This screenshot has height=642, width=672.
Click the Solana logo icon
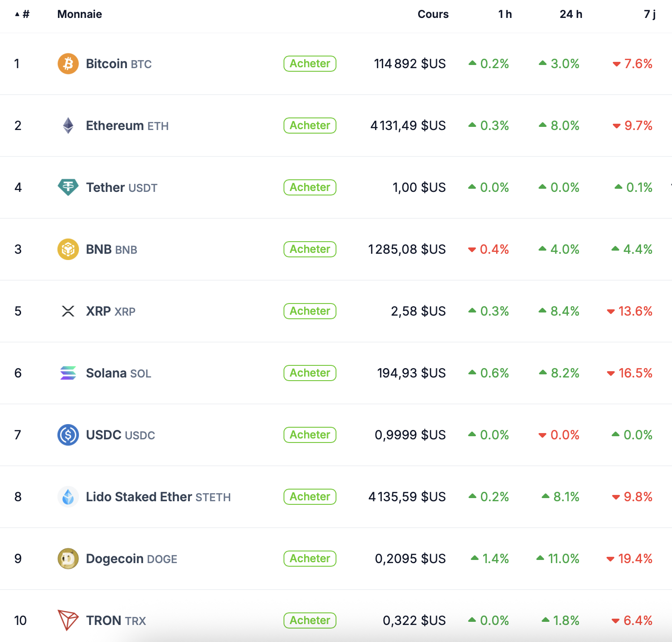point(68,373)
